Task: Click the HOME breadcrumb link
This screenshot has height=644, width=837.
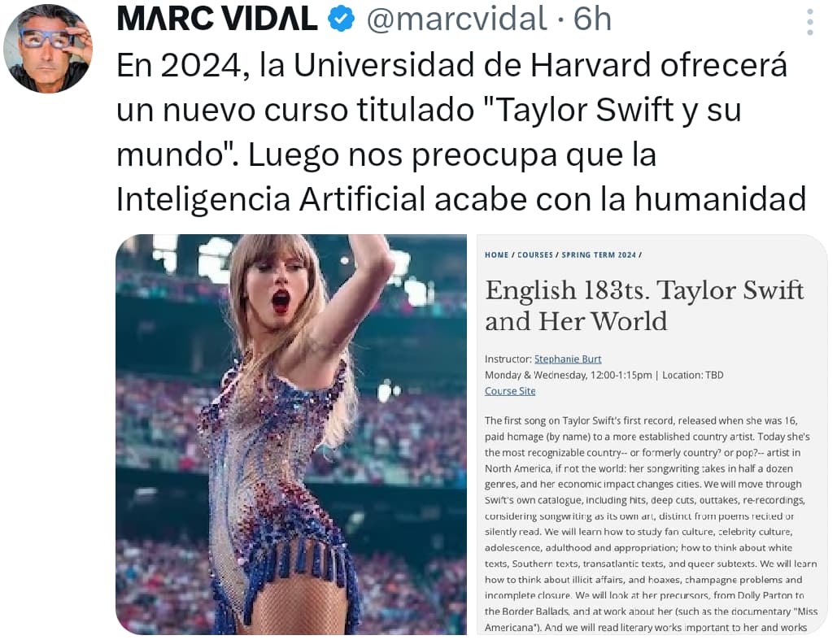Action: 496,255
